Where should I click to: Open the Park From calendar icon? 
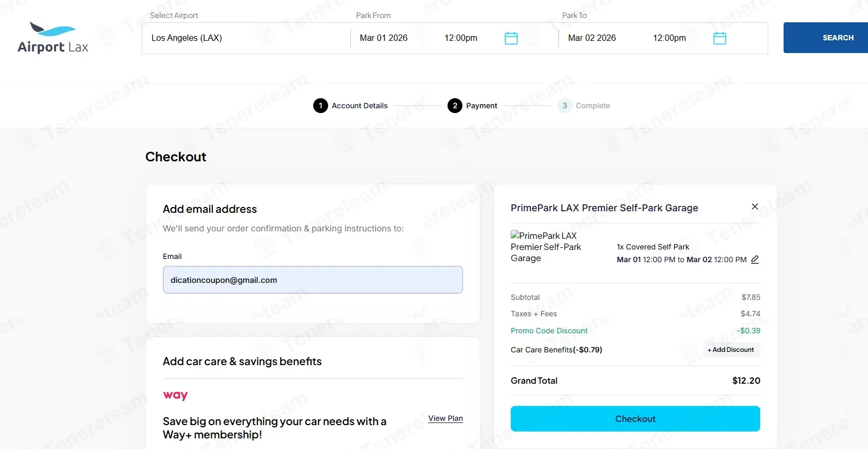coord(511,38)
